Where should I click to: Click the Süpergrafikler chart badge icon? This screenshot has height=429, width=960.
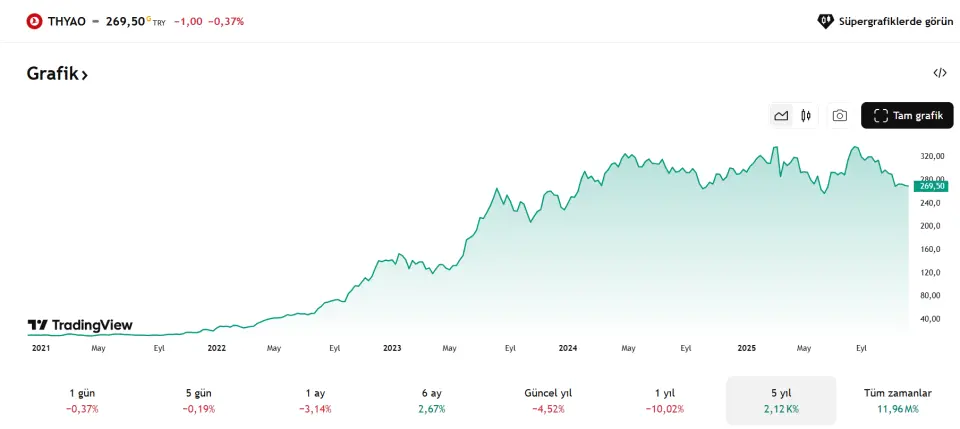[825, 21]
